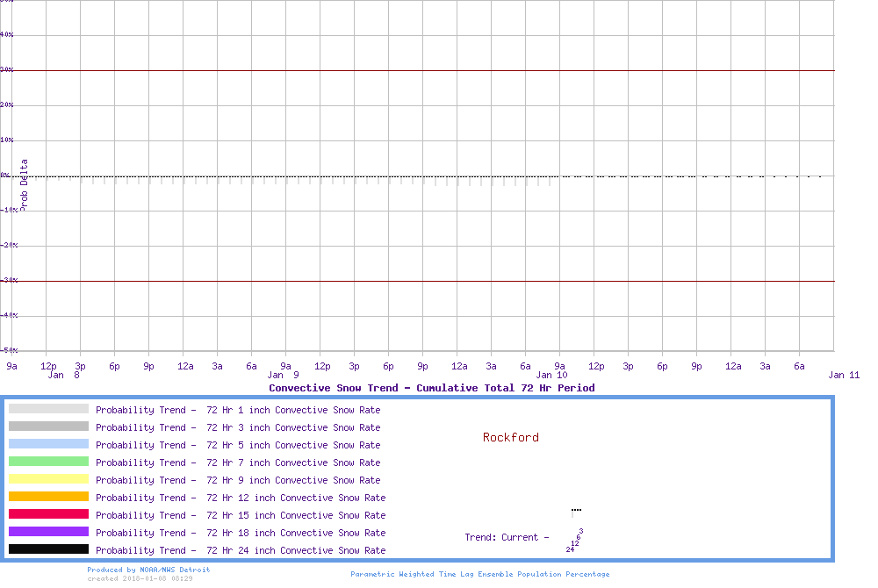Click the black 24 inch legend swatch
The height and width of the screenshot is (588, 878).
pyautogui.click(x=48, y=549)
